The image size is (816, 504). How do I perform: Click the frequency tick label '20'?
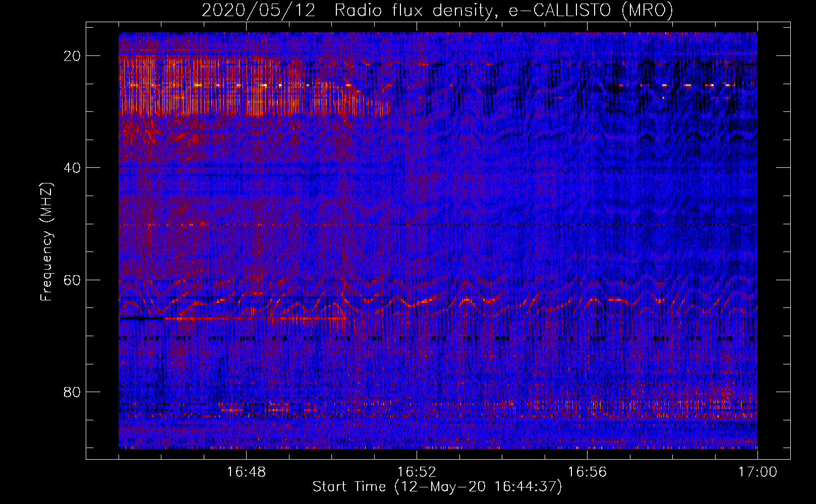73,56
